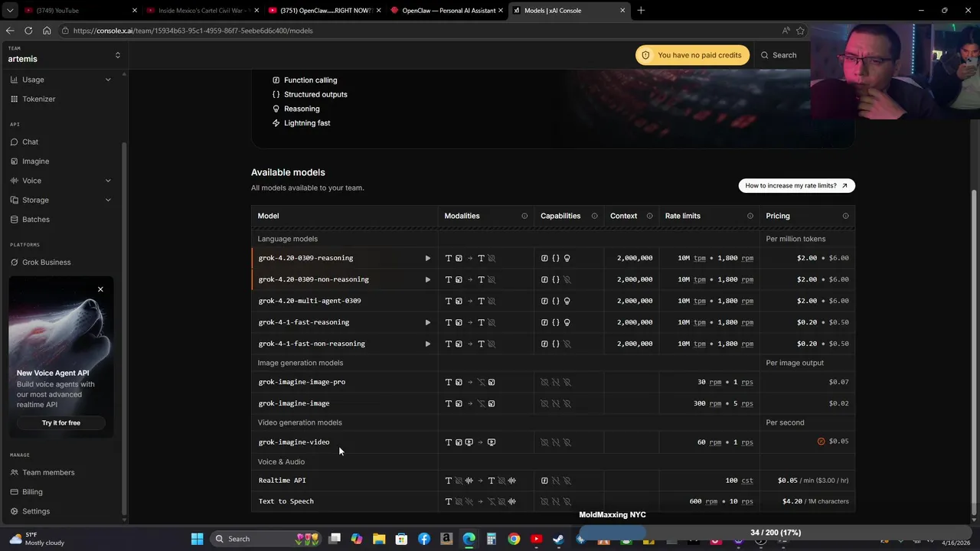Open Settings in sidebar
Viewport: 980px width, 551px height.
coord(35,511)
